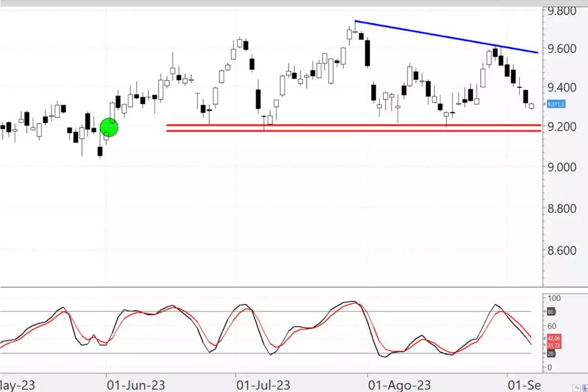
Task: Click the 60 label on the oscillator axis
Action: [x=552, y=326]
